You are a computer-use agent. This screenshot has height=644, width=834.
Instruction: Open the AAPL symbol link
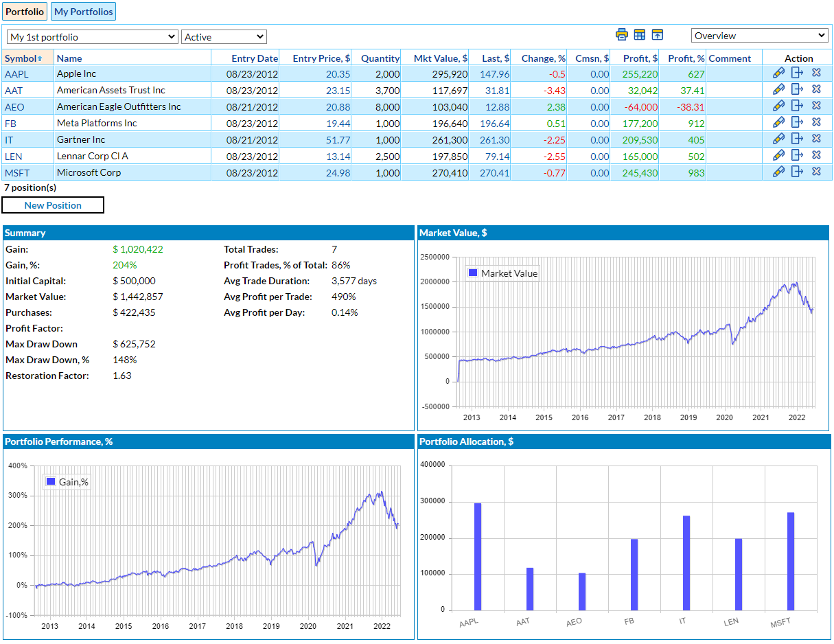pyautogui.click(x=17, y=73)
